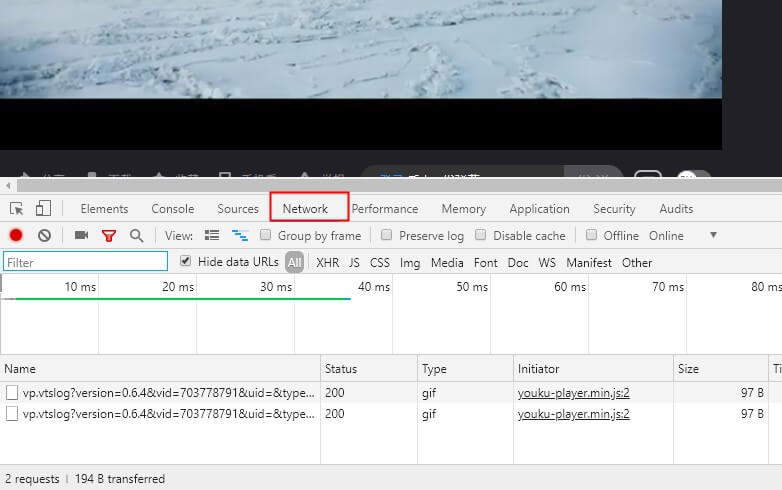Clear the network log with the clear icon
The image size is (782, 490).
pyautogui.click(x=44, y=235)
